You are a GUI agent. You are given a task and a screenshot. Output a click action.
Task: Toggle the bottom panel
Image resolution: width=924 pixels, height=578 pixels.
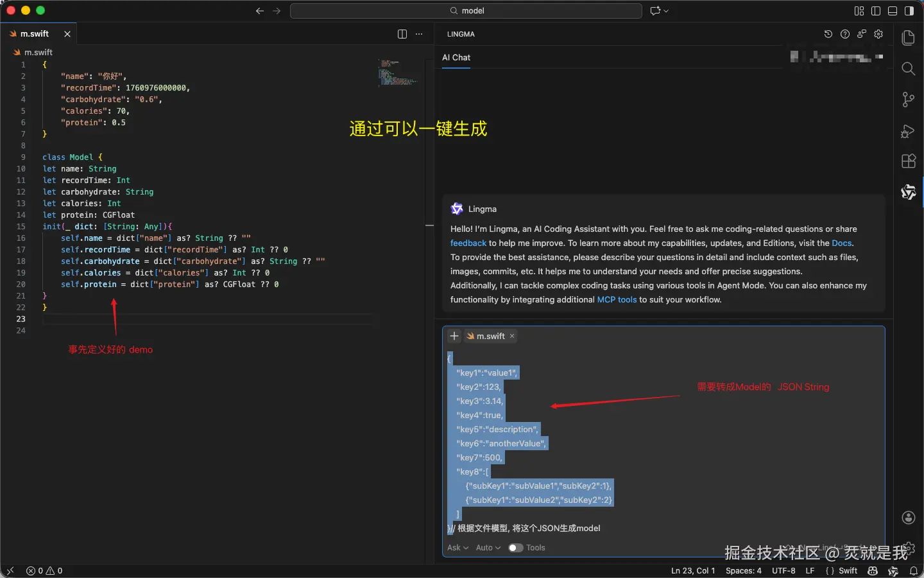[893, 11]
